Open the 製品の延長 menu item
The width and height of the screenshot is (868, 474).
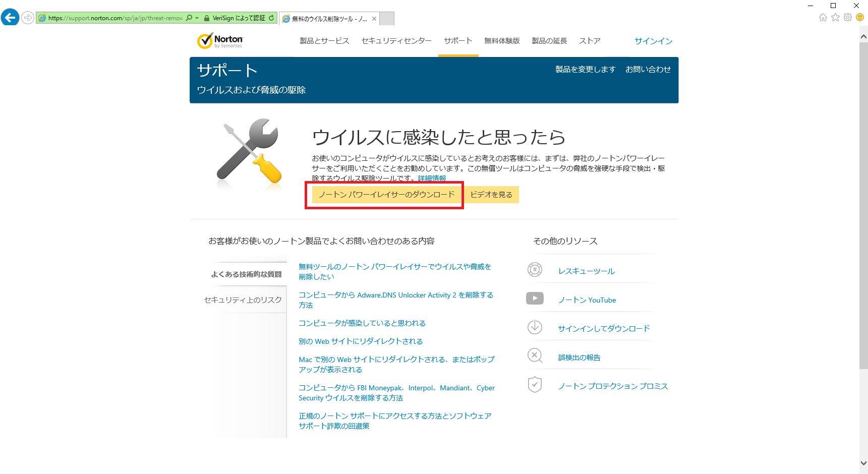pyautogui.click(x=549, y=41)
